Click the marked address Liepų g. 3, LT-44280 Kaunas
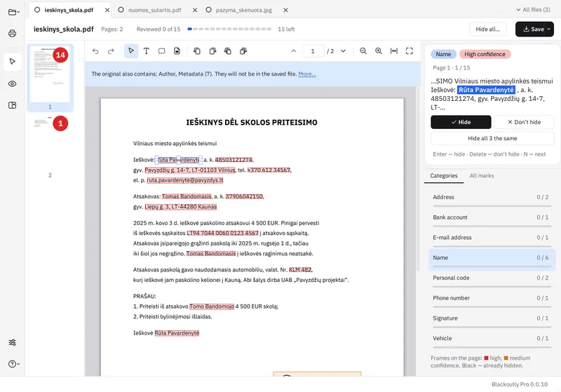Screen dimensions: 561x392 click(x=181, y=207)
